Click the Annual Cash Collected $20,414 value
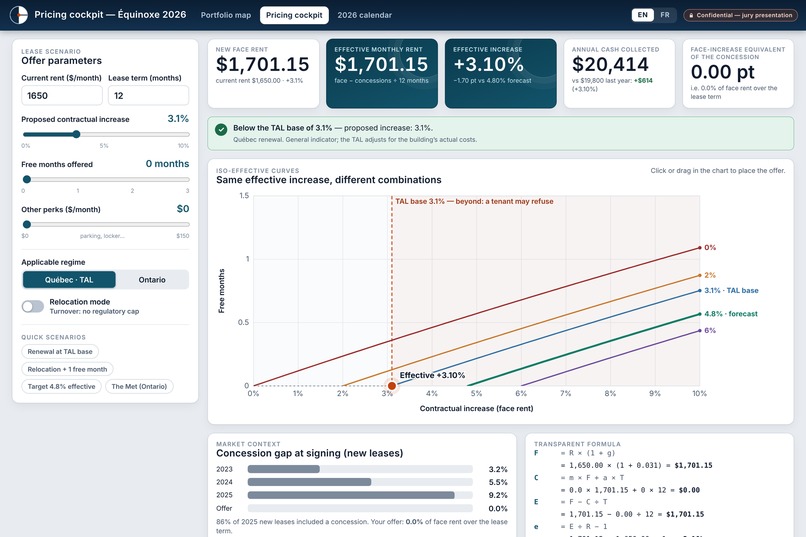The height and width of the screenshot is (537, 806). click(610, 64)
